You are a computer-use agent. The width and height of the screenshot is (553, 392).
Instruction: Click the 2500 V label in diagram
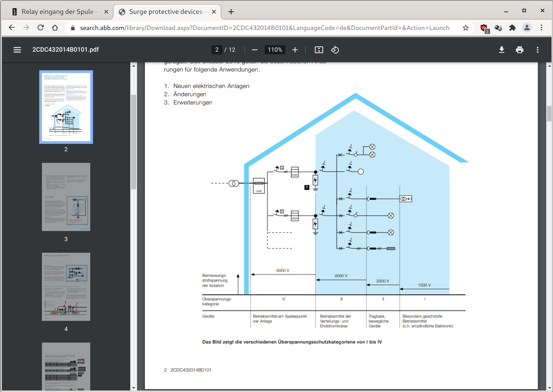coord(383,281)
